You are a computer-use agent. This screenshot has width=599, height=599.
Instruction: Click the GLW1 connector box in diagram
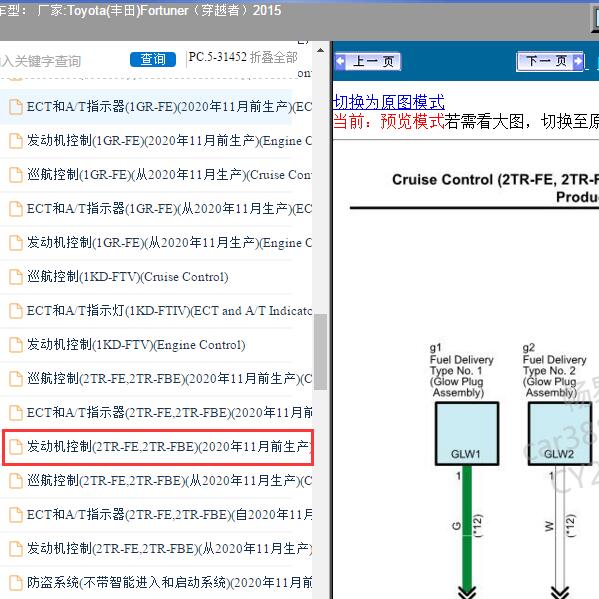click(467, 434)
